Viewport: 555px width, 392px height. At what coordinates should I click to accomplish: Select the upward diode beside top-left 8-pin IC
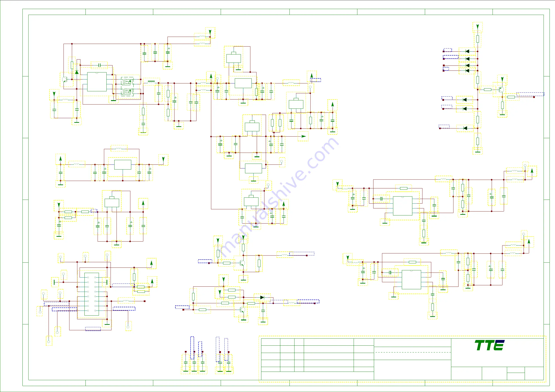click(x=77, y=72)
